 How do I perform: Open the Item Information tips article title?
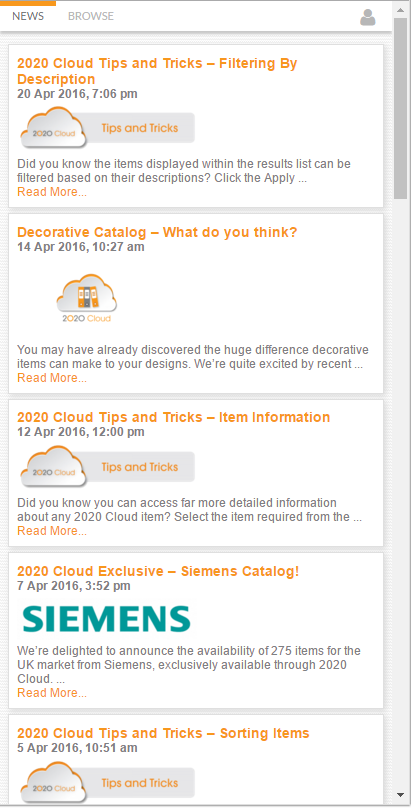pos(174,417)
